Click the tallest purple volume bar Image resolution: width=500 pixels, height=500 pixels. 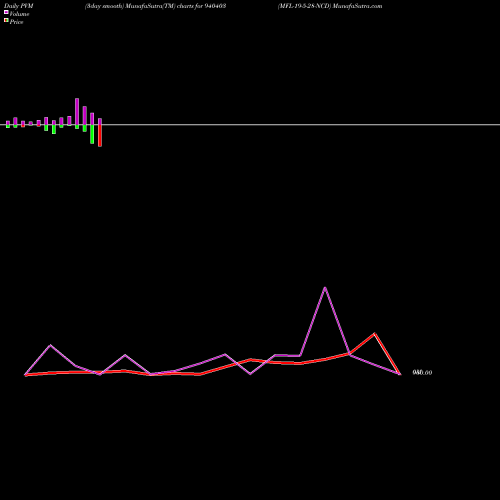(77, 111)
